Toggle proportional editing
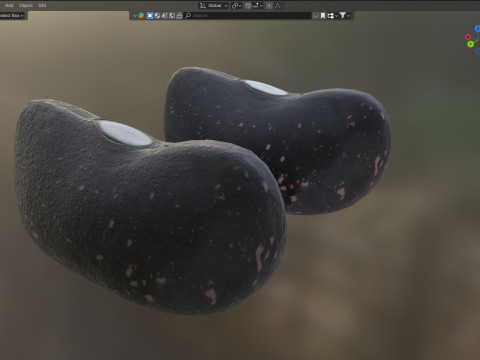Screen dimensions: 480x360 tap(269, 6)
